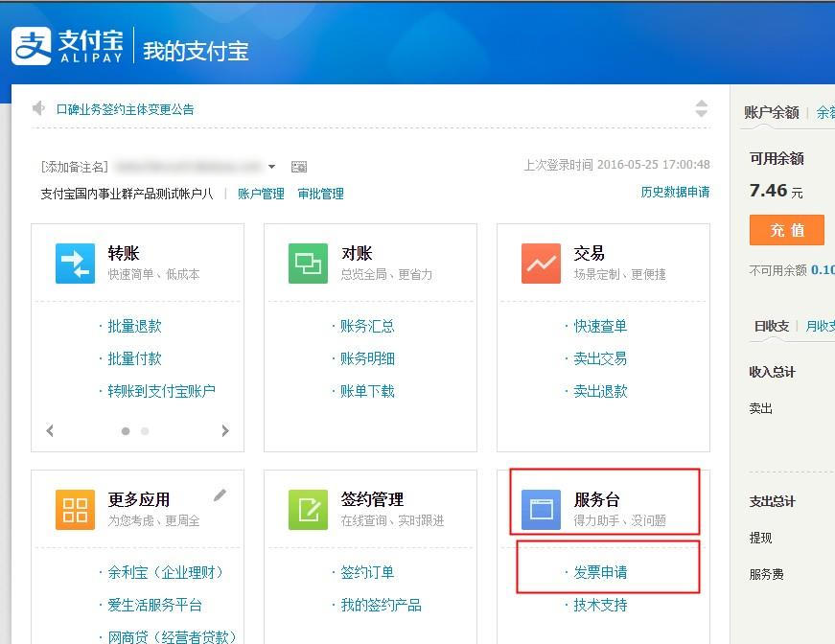Viewport: 835px width, 644px height.
Task: Click 卖出 row under 收入总计
Action: (x=760, y=409)
